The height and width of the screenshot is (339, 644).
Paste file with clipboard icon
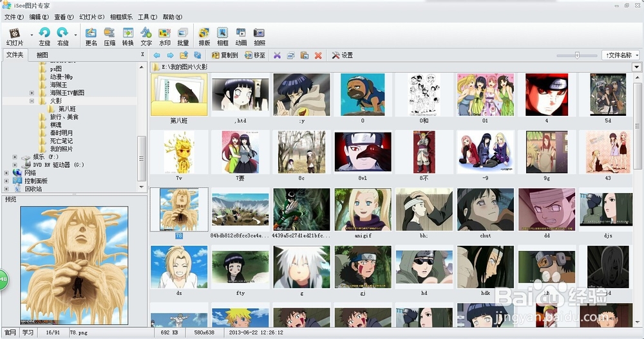pyautogui.click(x=305, y=55)
